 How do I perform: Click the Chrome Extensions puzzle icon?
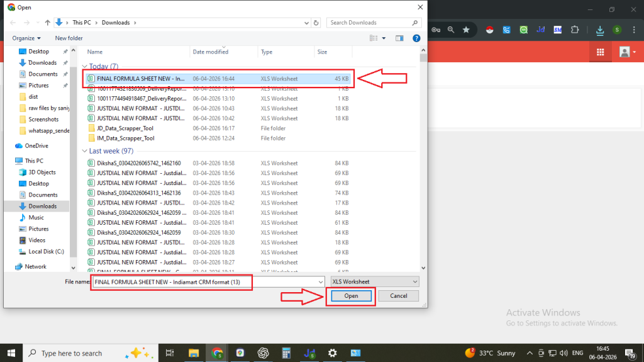point(574,30)
